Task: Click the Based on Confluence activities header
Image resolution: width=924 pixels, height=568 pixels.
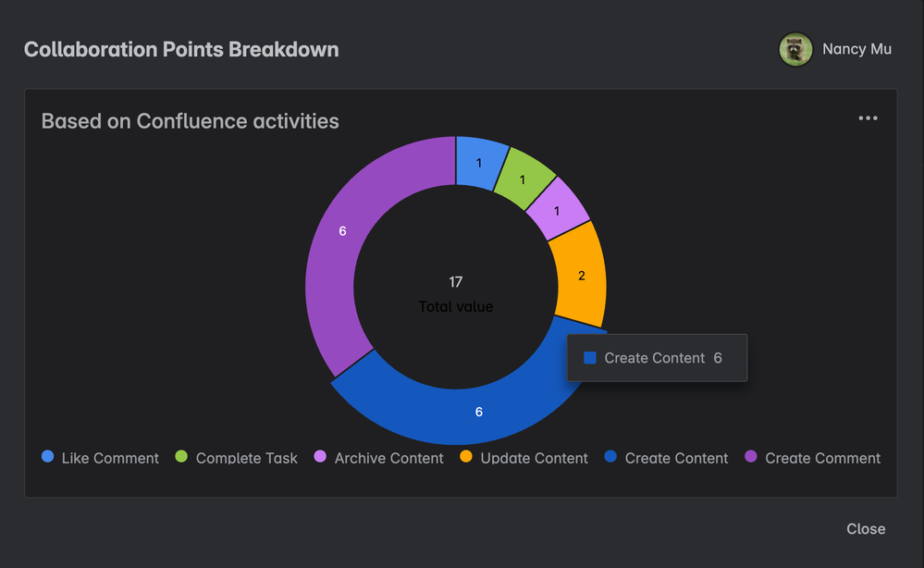Action: [x=190, y=121]
